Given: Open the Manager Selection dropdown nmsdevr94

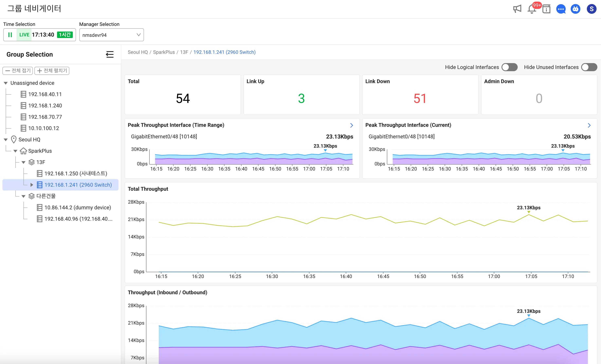Looking at the screenshot, I should (111, 35).
